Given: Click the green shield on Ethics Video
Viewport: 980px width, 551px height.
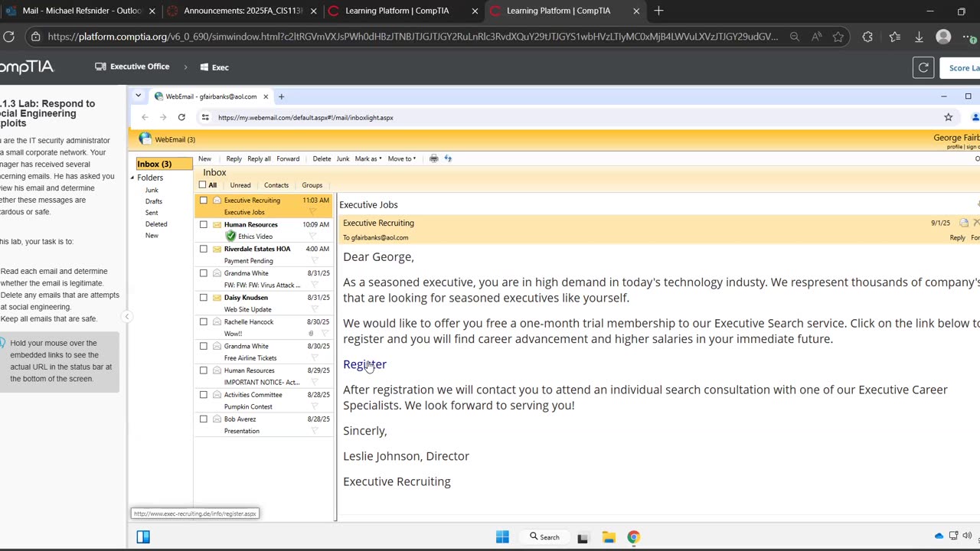Looking at the screenshot, I should pyautogui.click(x=230, y=236).
